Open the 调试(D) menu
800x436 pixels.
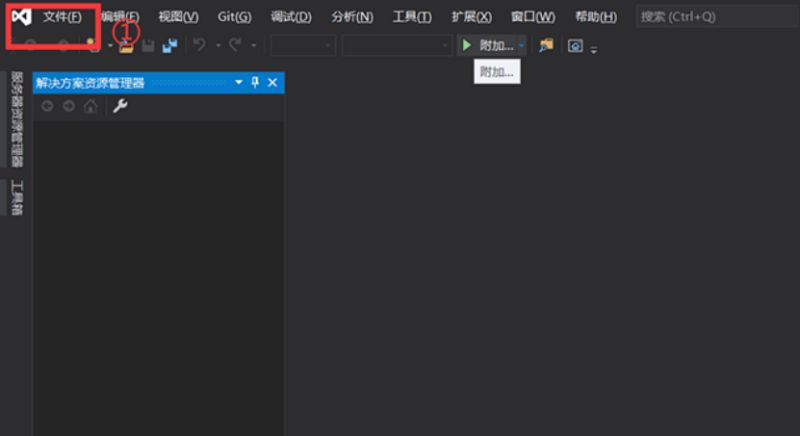[291, 17]
